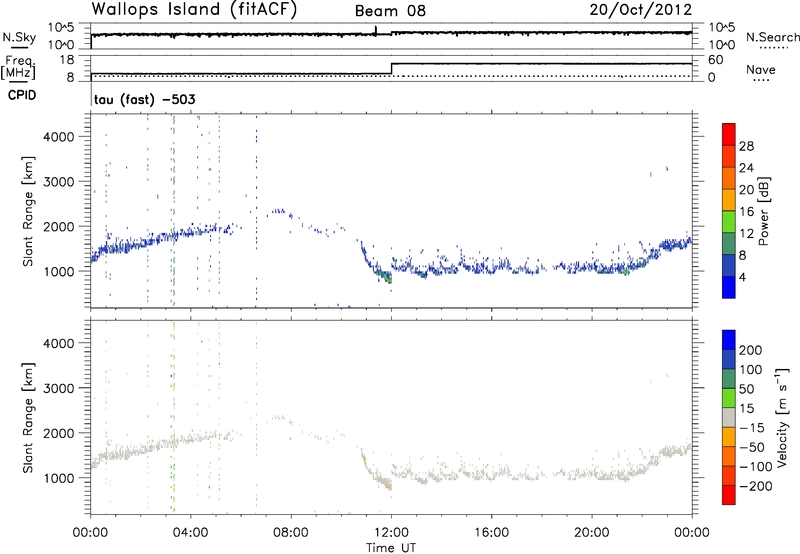
Task: Click the '08:00' time tick label
Action: (x=291, y=533)
